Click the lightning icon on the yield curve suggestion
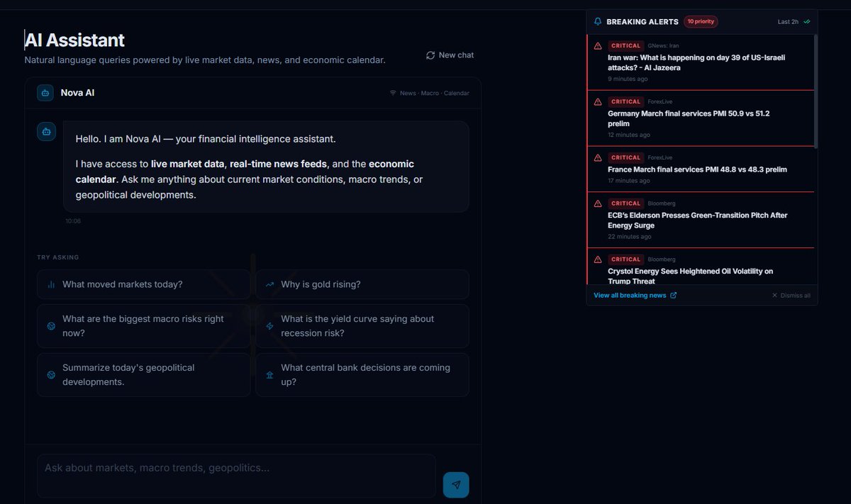This screenshot has height=504, width=851. (x=269, y=326)
